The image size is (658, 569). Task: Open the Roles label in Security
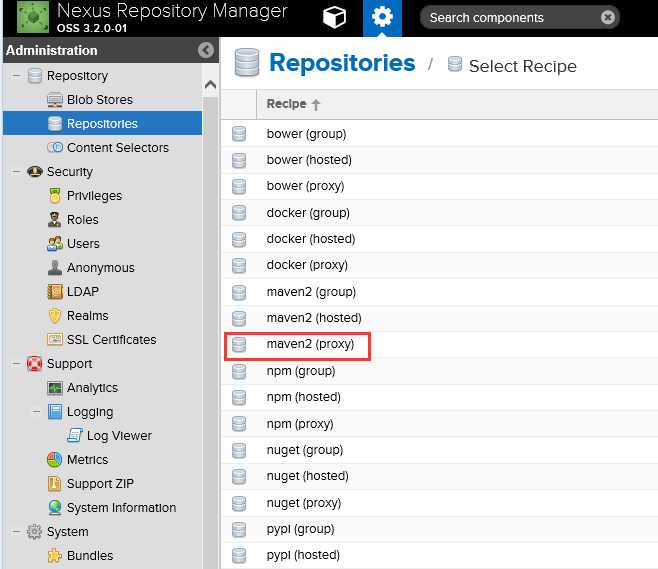coord(83,219)
